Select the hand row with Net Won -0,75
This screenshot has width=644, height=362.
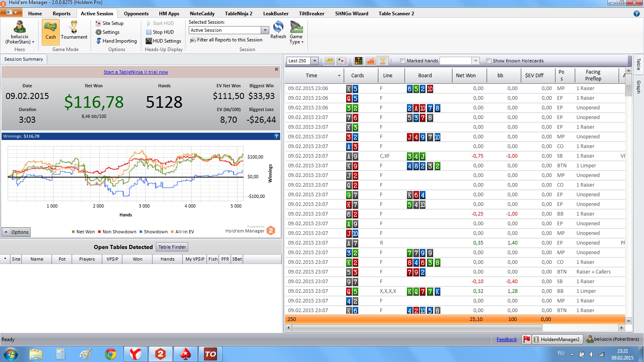tap(455, 156)
